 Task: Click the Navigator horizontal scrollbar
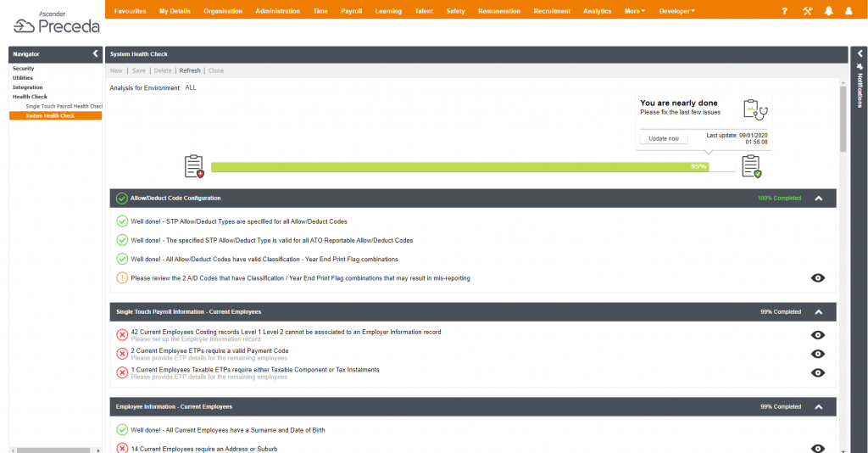coord(53,450)
